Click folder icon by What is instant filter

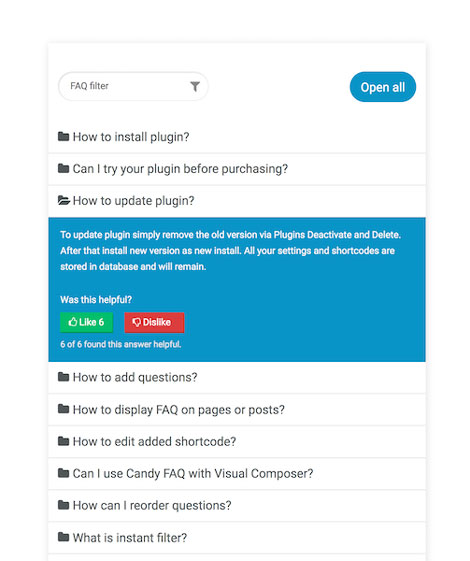pos(63,537)
